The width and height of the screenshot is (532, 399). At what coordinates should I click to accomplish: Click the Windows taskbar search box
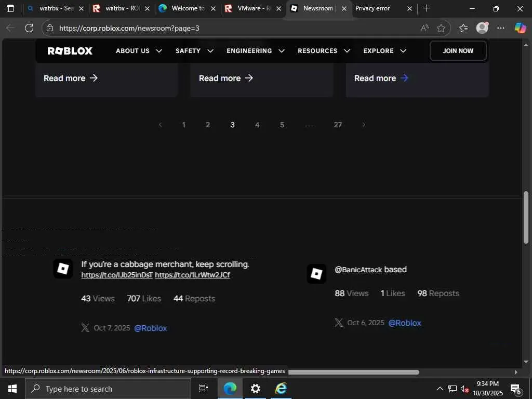pos(108,389)
